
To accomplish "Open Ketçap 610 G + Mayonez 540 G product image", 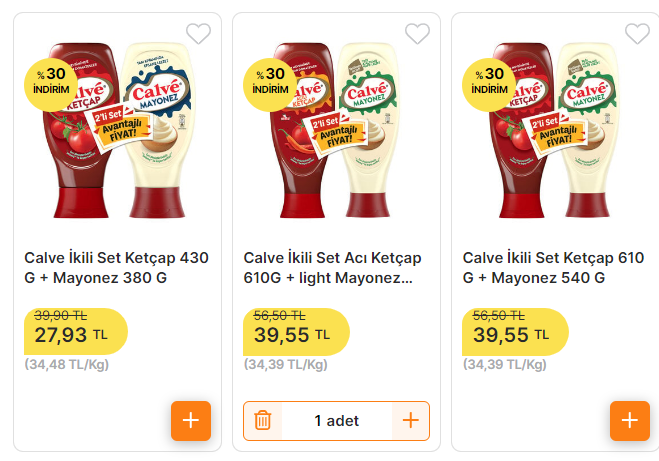I will click(x=556, y=130).
